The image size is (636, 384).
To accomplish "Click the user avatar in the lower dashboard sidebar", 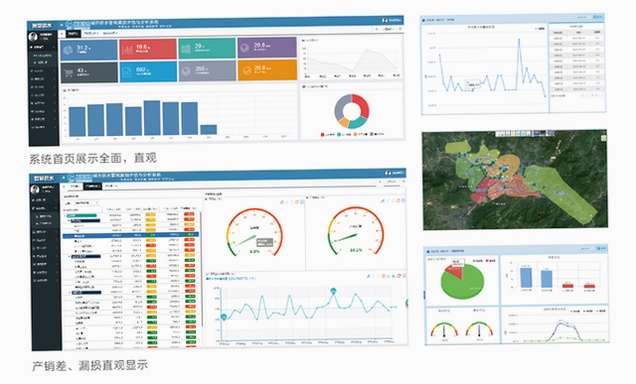I will tap(35, 189).
